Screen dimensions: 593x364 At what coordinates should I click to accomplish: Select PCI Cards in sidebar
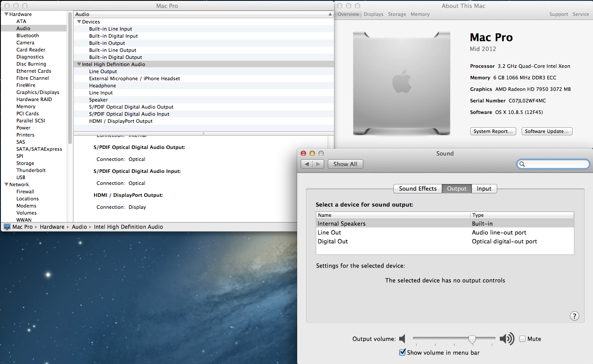click(27, 114)
